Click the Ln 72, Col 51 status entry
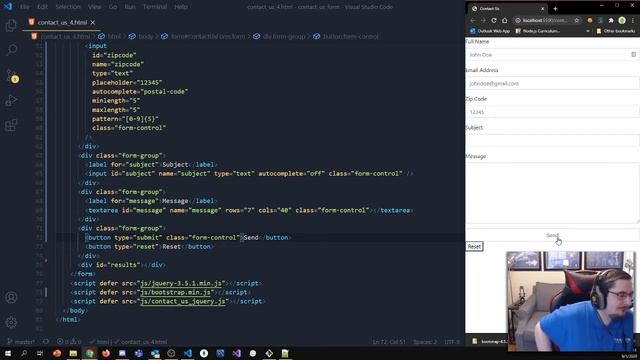This screenshot has height=360, width=640. point(389,342)
